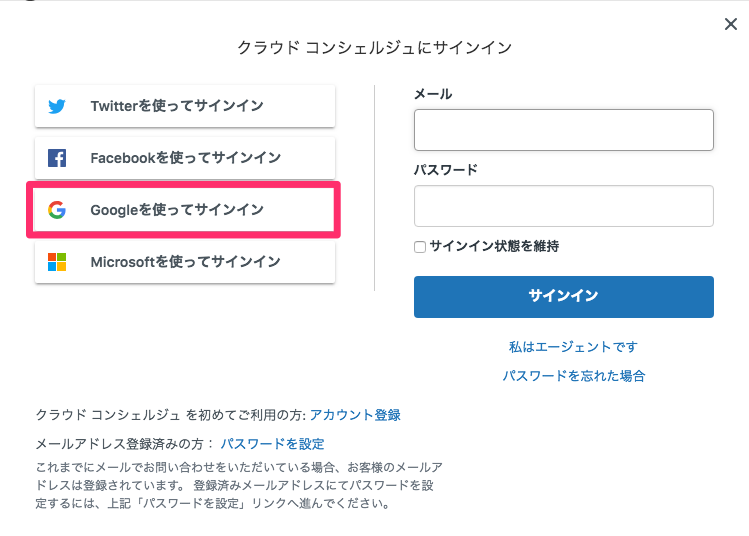Click the メール field label

433,94
